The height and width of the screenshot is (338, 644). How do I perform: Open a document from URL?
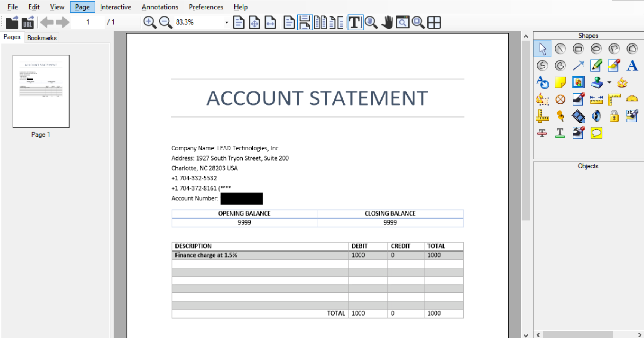click(x=27, y=22)
